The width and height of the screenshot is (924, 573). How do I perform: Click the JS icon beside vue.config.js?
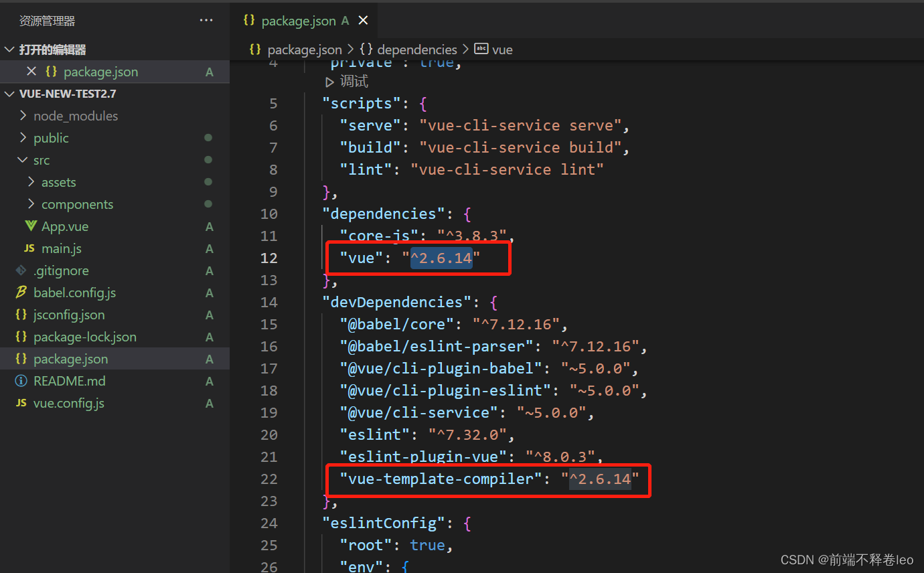(x=21, y=403)
